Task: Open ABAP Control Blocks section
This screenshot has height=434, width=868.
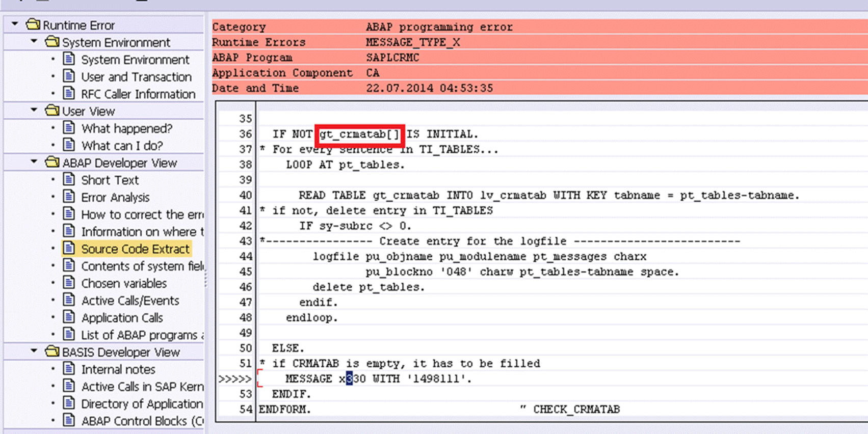Action: click(142, 421)
